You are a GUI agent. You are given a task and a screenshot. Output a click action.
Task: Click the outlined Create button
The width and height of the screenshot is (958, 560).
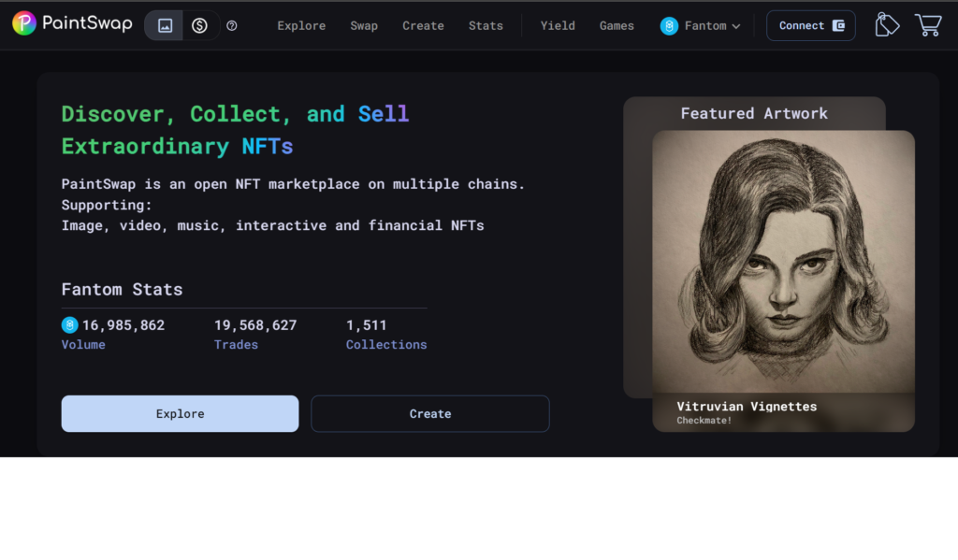(430, 413)
